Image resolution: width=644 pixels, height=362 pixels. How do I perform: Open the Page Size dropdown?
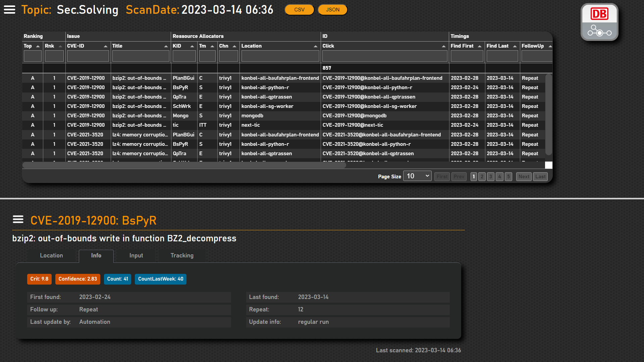417,176
